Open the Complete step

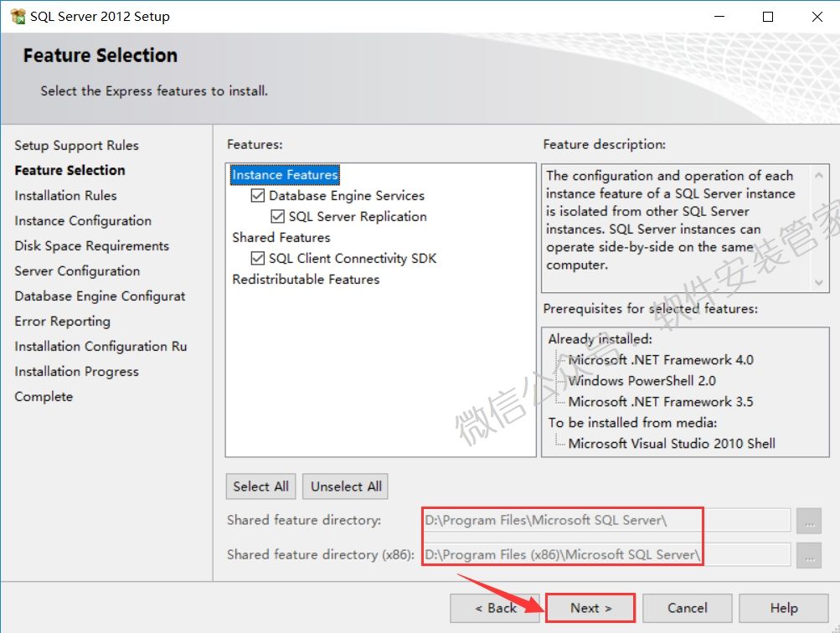[44, 397]
